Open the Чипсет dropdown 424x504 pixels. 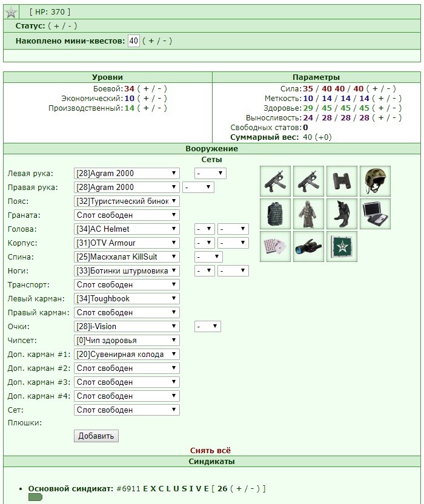pos(127,341)
